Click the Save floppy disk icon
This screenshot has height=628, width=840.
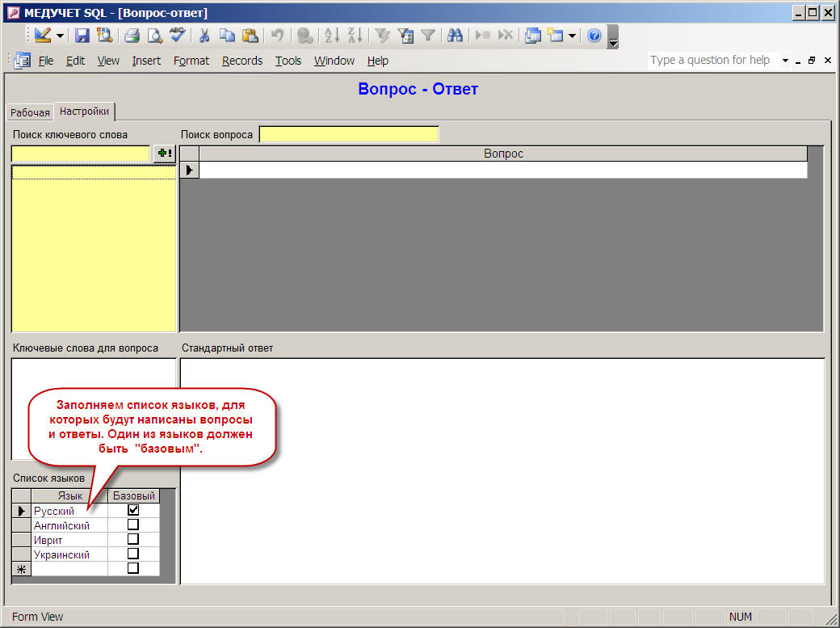(82, 36)
